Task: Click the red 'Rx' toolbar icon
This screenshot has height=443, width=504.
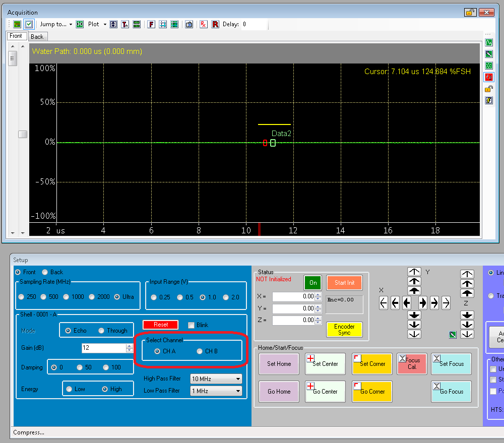Action: tap(203, 24)
